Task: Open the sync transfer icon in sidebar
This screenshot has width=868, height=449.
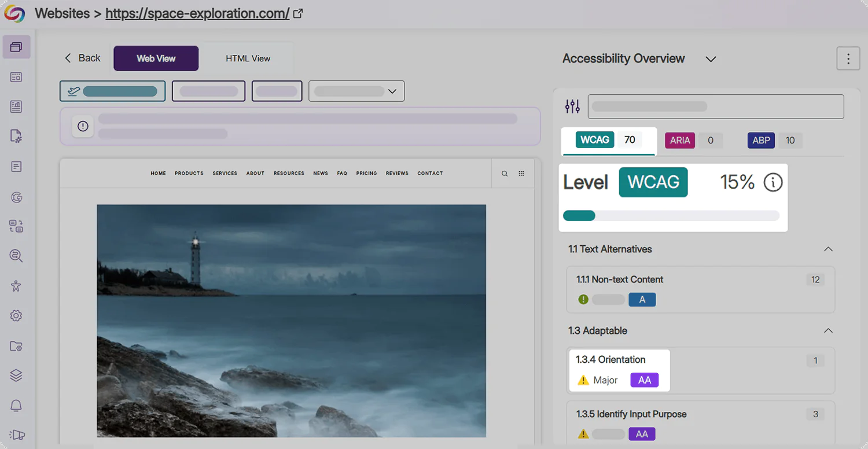Action: (16, 226)
